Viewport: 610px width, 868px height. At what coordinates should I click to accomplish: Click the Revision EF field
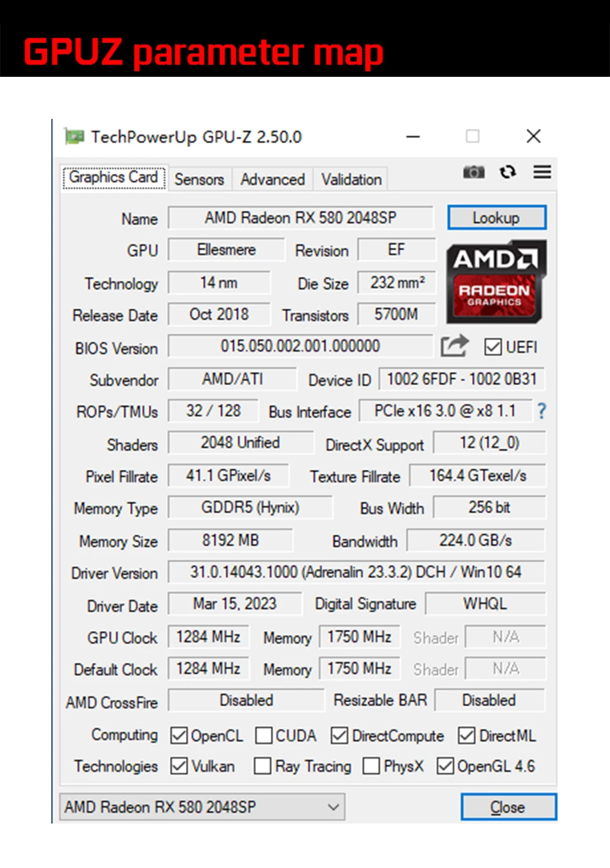pyautogui.click(x=397, y=250)
